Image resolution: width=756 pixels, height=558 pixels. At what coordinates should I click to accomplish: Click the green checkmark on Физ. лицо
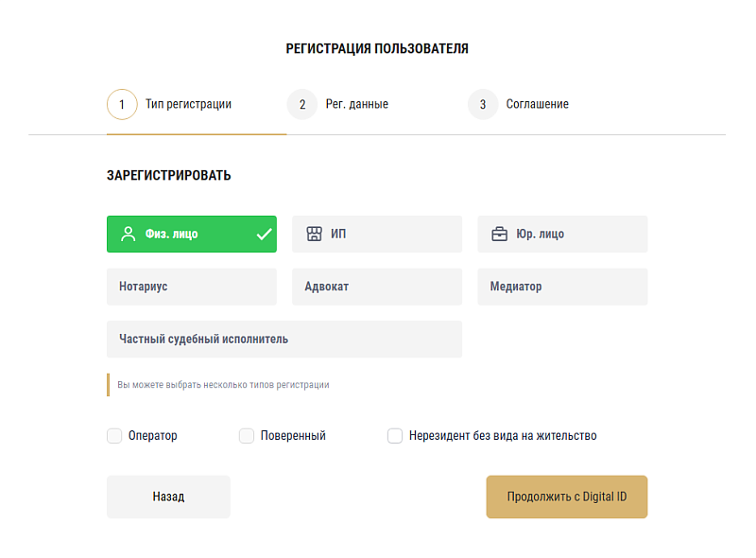[x=264, y=234]
